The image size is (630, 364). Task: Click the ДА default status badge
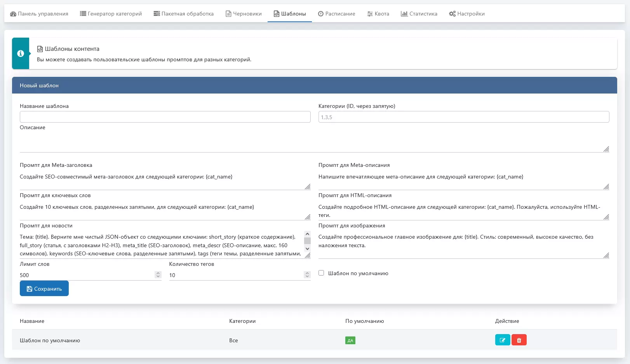[350, 340]
